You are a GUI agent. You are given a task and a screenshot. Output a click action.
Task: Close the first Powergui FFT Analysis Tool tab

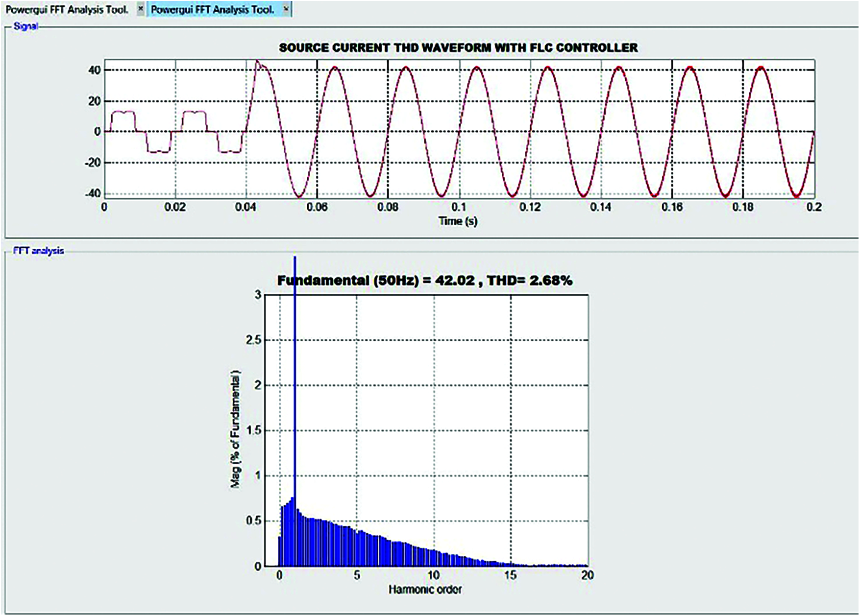pos(141,9)
